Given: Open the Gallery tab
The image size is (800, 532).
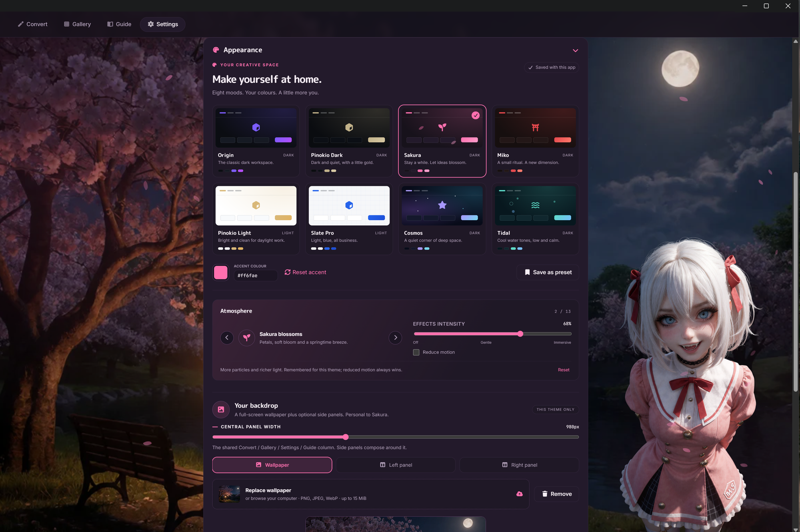Looking at the screenshot, I should 77,24.
